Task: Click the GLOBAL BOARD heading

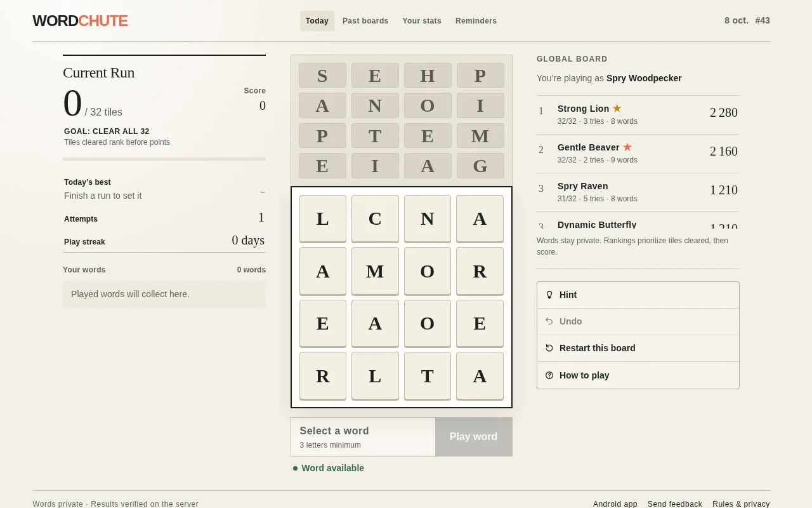Action: [572, 59]
